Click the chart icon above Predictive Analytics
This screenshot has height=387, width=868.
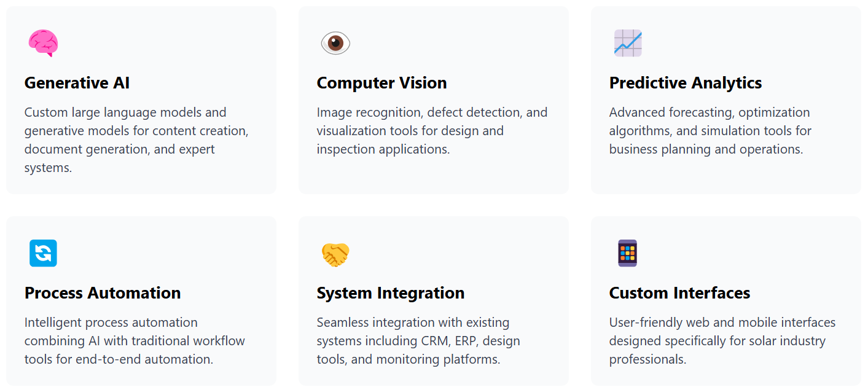pos(628,43)
